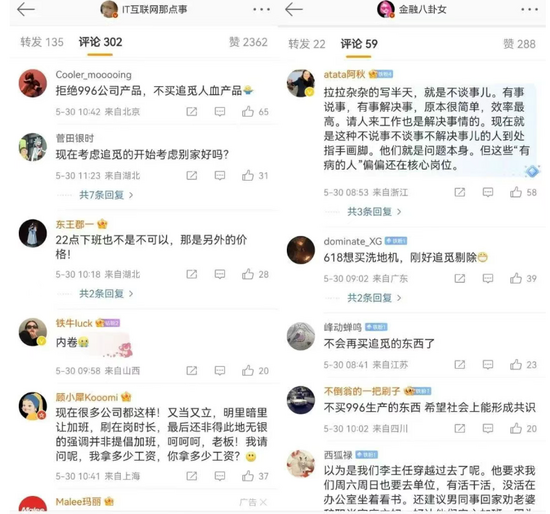This screenshot has width=550, height=514.
Task: Tap comment icon on 不倒翁的一把刷子's post
Action: coord(488,428)
